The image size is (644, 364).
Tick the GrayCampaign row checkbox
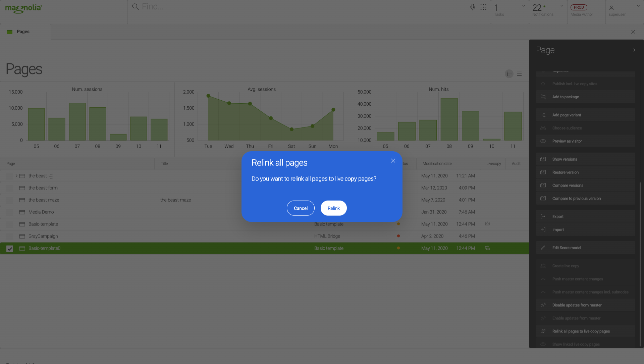[x=10, y=237]
